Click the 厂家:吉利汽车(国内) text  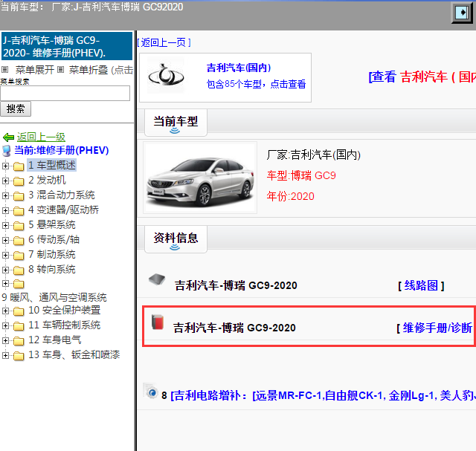313,155
